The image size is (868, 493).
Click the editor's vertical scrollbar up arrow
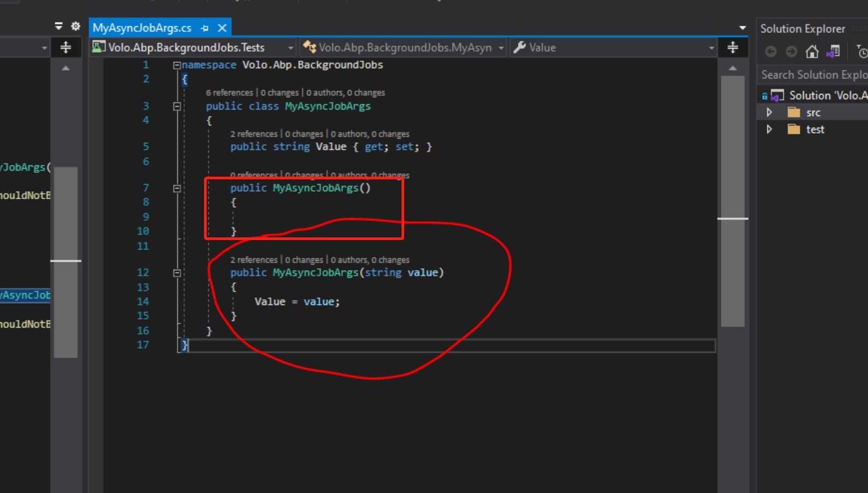pyautogui.click(x=733, y=68)
